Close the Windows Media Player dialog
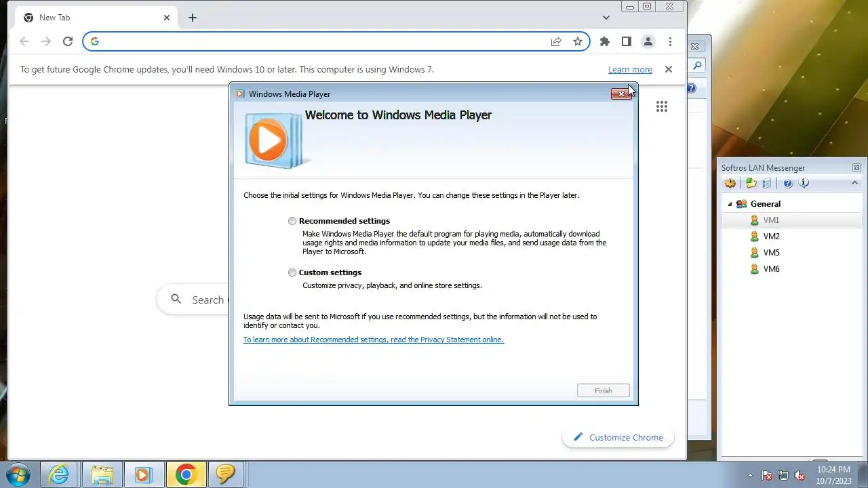 click(x=621, y=94)
